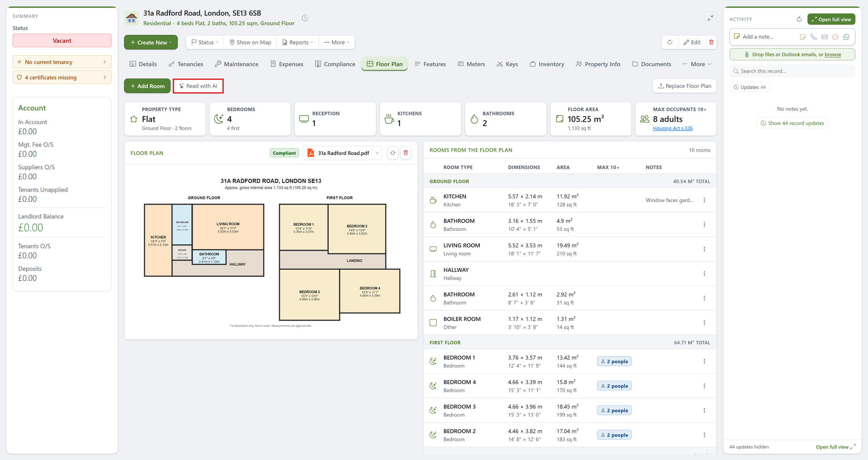Open the Housing Act s.326 link
The image size is (868, 460).
click(x=673, y=128)
